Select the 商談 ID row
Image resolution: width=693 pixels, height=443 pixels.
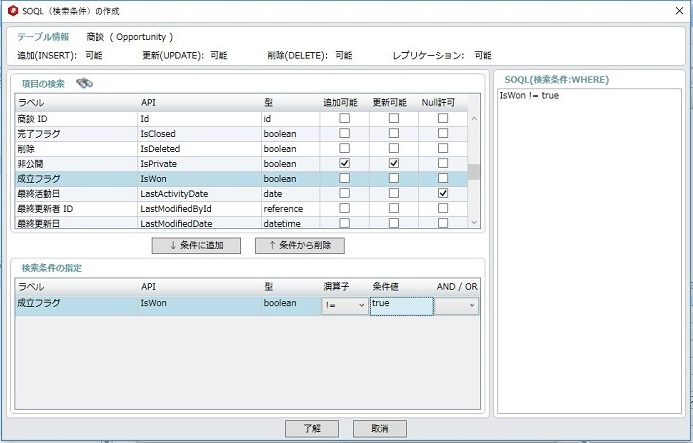tap(241, 118)
